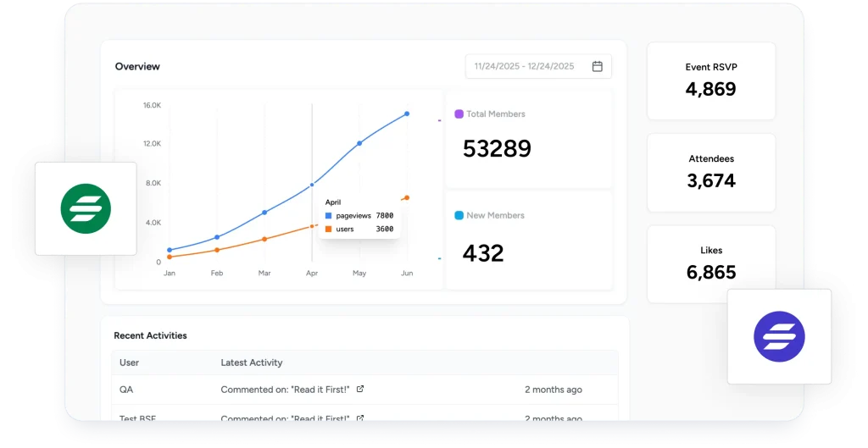Select the 11/24/2025 - 12/24/2025 date range field

[x=538, y=66]
